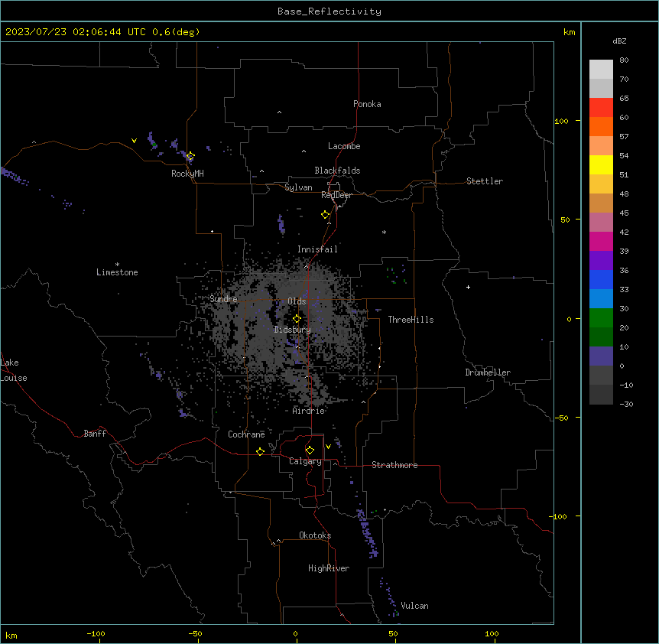The width and height of the screenshot is (659, 644).
Task: Click the ThreeHills label
Action: 411,320
